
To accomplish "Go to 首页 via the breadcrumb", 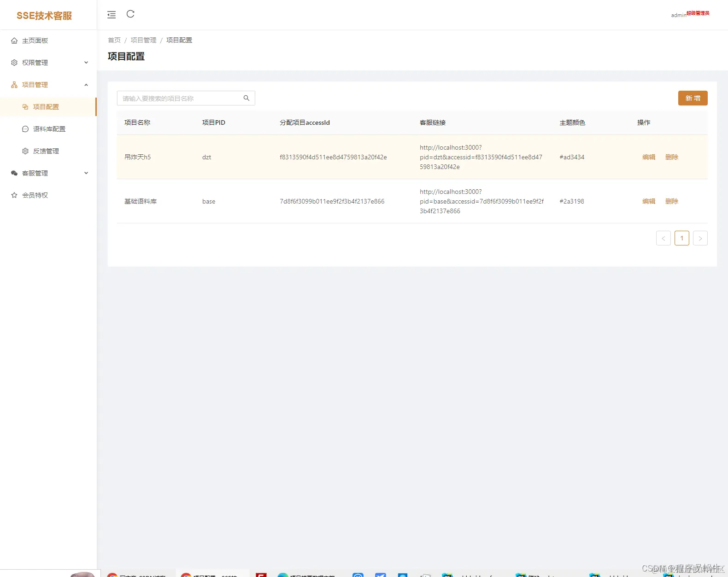I will (x=114, y=40).
